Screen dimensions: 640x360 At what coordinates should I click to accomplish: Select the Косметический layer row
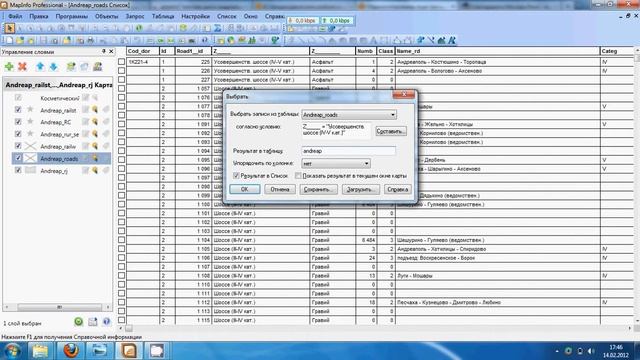point(60,98)
